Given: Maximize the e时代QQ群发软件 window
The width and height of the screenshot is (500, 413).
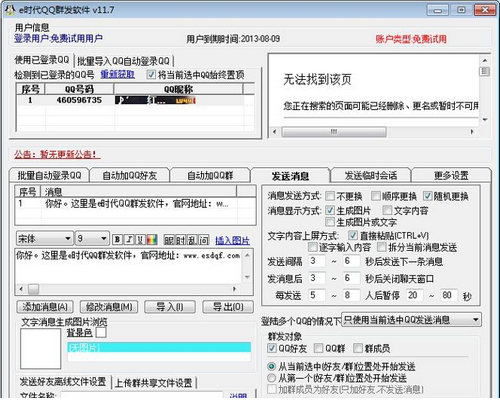Looking at the screenshot, I should [461, 10].
